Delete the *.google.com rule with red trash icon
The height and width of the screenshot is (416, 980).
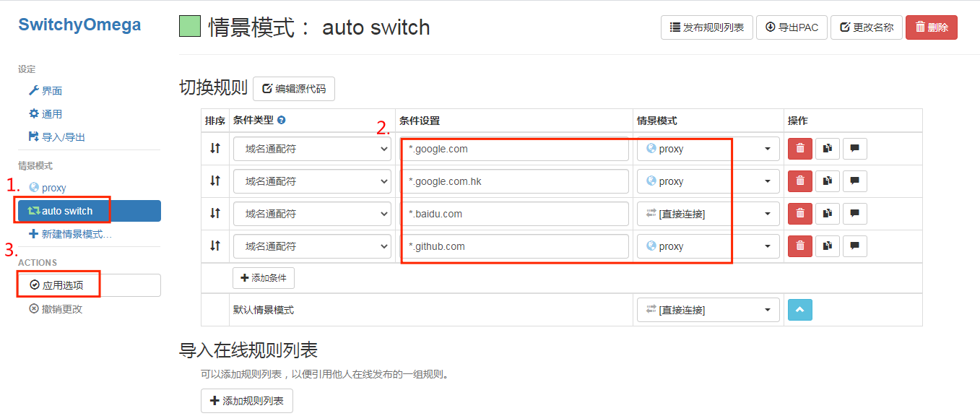pos(800,149)
